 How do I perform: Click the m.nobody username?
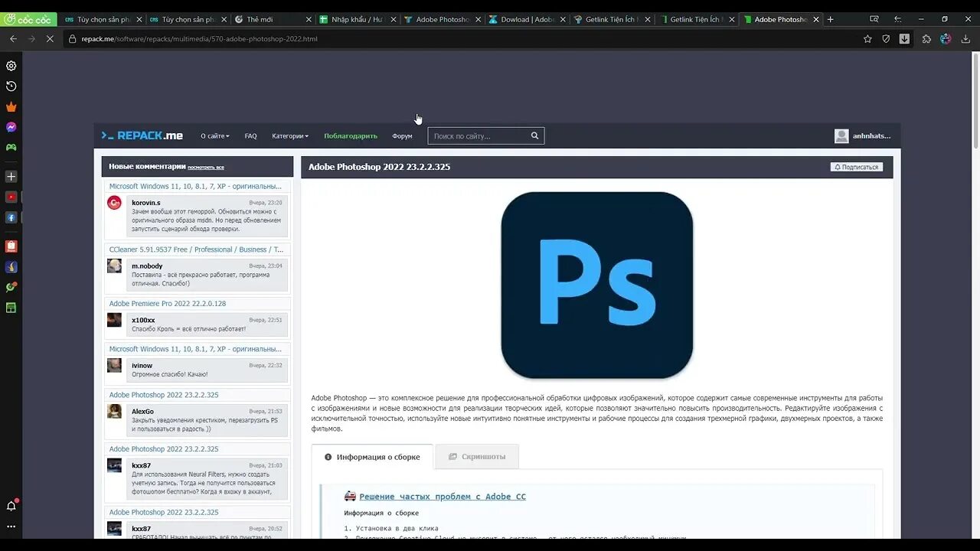pyautogui.click(x=147, y=266)
